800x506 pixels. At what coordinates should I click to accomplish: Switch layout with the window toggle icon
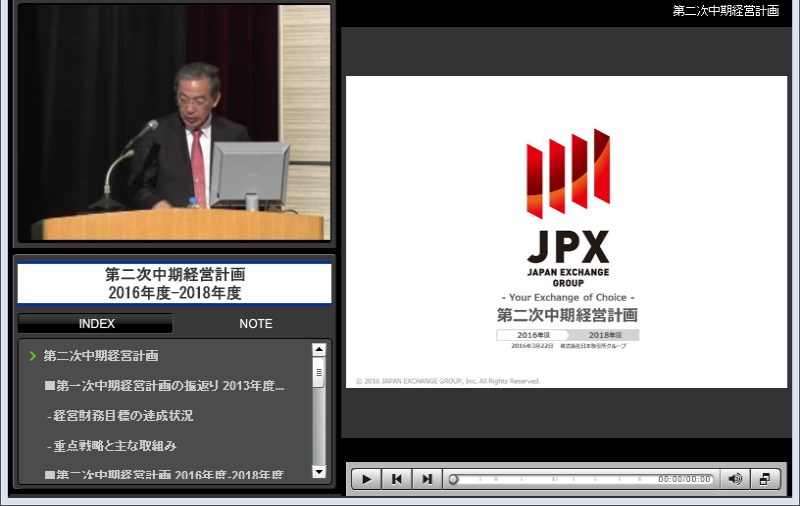764,479
